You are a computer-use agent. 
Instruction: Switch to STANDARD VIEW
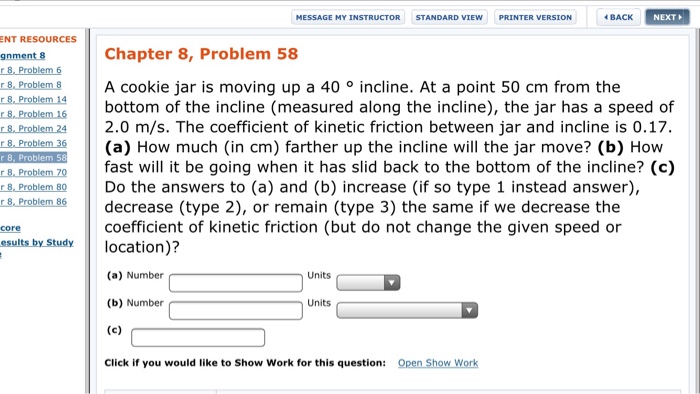tap(449, 17)
